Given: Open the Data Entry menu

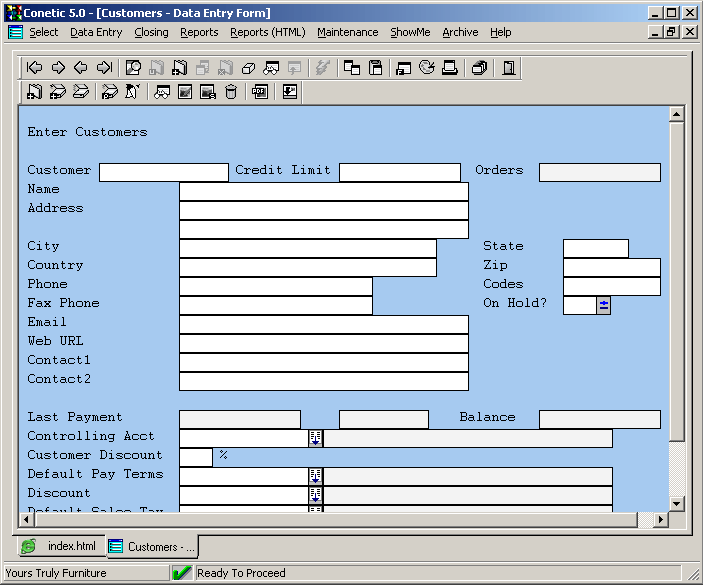Looking at the screenshot, I should [96, 32].
